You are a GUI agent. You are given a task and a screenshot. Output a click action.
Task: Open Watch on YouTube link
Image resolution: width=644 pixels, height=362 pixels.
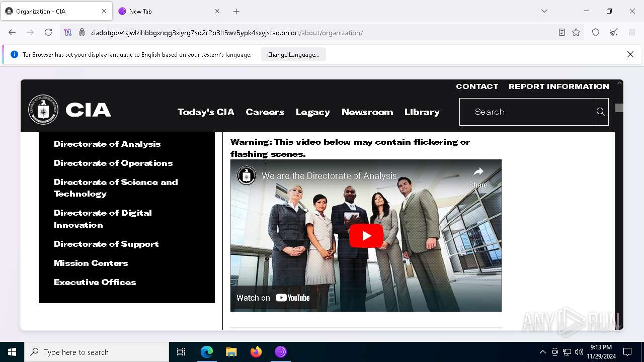pos(273,298)
